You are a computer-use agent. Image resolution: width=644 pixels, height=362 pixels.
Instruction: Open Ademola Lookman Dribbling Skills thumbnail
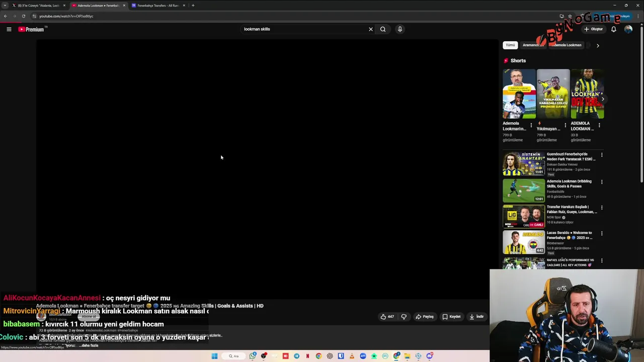coord(524,190)
